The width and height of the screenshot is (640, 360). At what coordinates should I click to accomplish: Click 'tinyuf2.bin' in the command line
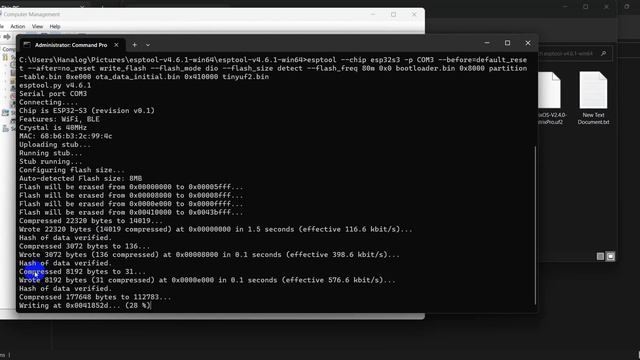tap(245, 77)
